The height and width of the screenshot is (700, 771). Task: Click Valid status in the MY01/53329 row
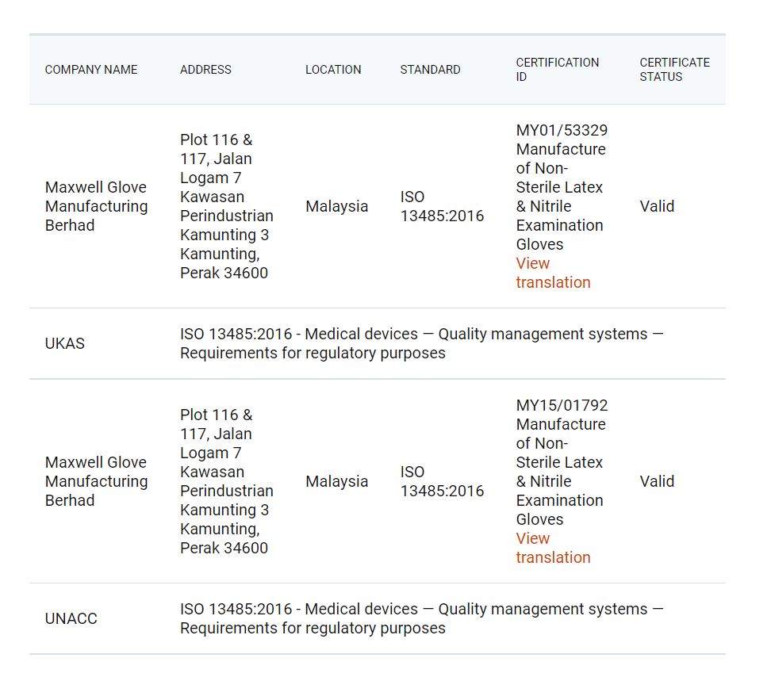tap(657, 206)
